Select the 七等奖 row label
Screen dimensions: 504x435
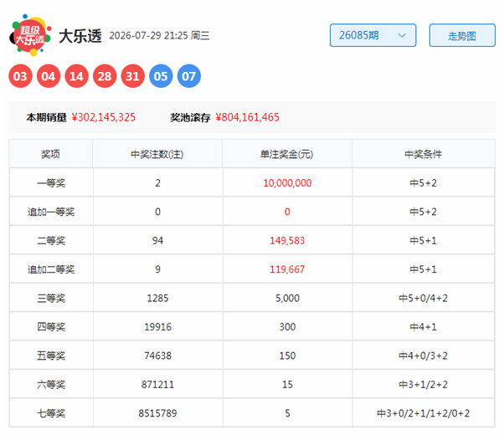(51, 413)
